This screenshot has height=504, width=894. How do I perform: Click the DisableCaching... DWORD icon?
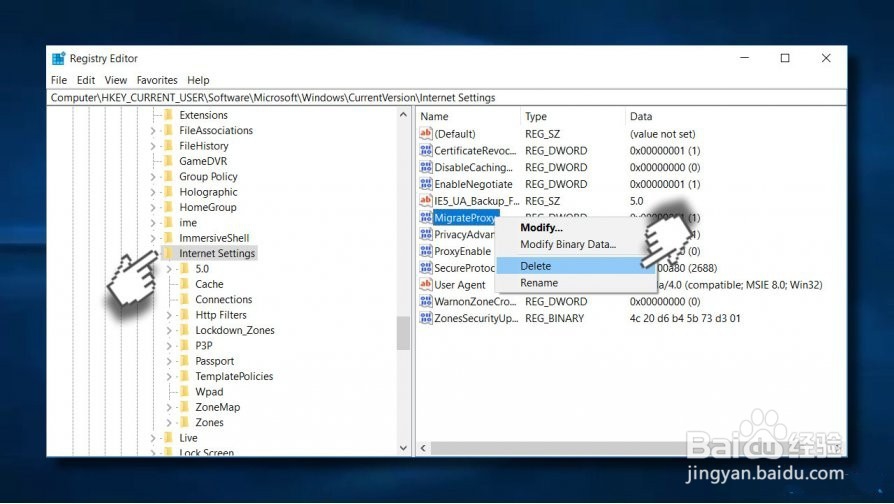(425, 167)
